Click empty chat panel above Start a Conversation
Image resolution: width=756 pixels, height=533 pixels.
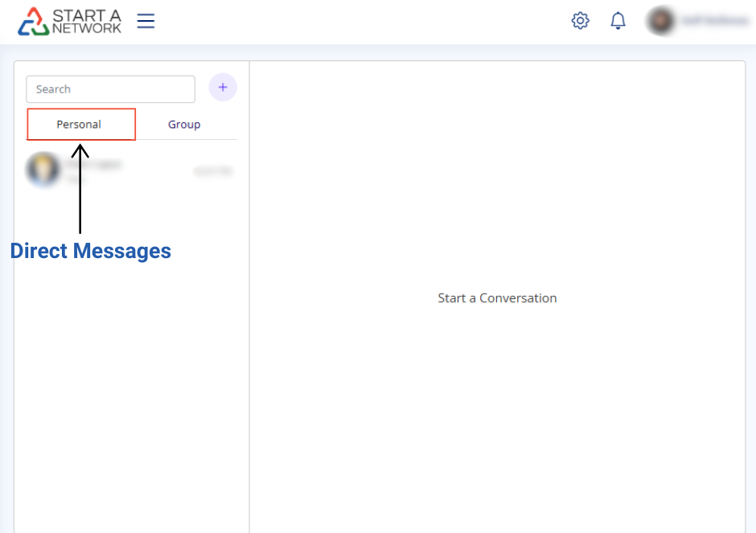(497, 177)
